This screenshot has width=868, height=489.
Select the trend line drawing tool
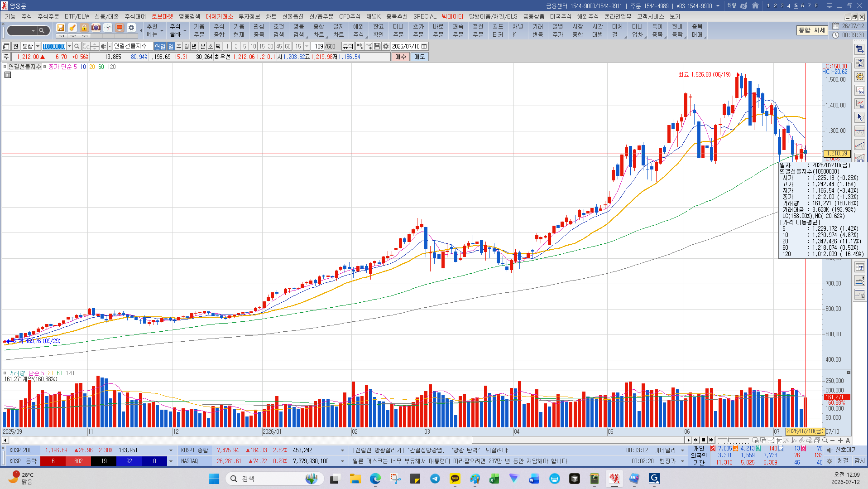pos(859,145)
